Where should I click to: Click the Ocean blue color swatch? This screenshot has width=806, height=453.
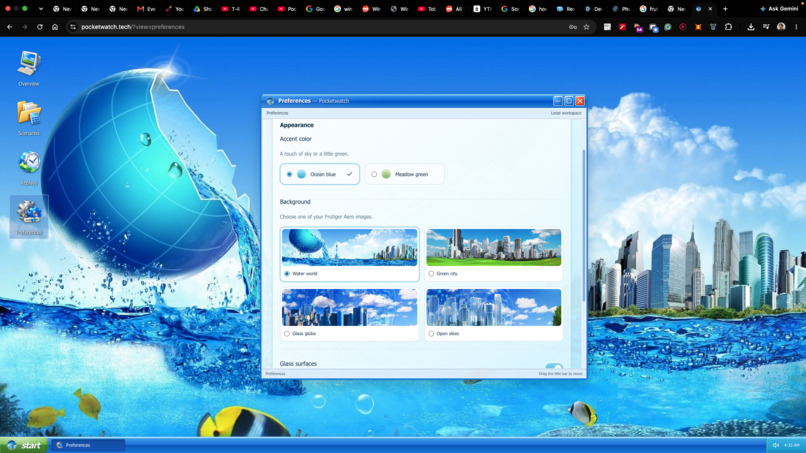tap(301, 174)
